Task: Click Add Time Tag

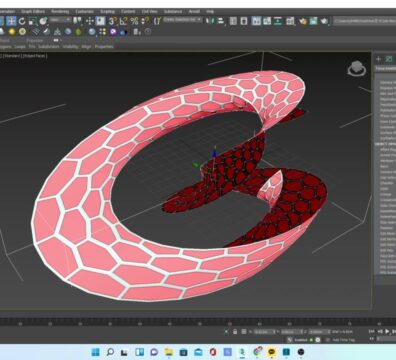Action: pyautogui.click(x=343, y=340)
